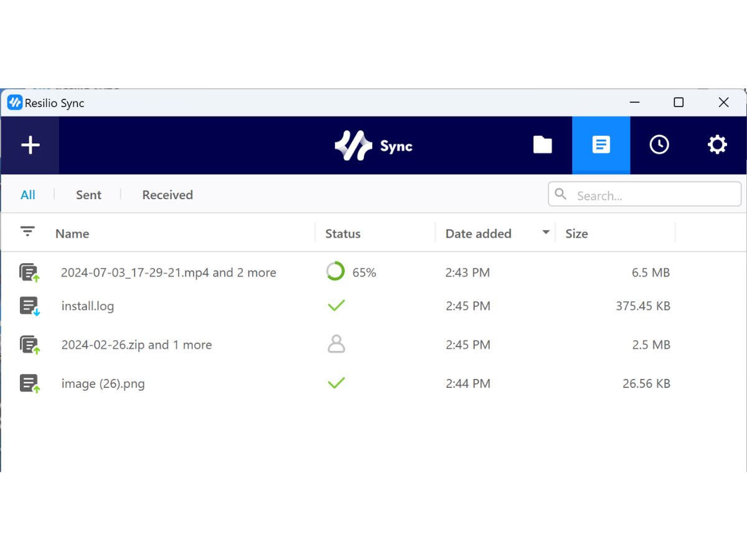Click the Date added sort arrow
The width and height of the screenshot is (747, 560).
pos(546,232)
